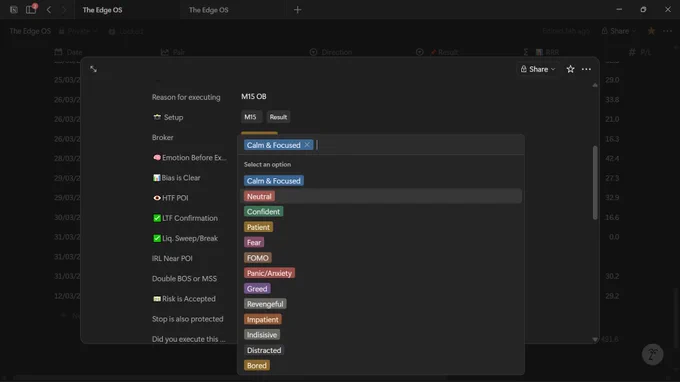This screenshot has width=680, height=382.
Task: Select the Distracted option
Action: (264, 350)
